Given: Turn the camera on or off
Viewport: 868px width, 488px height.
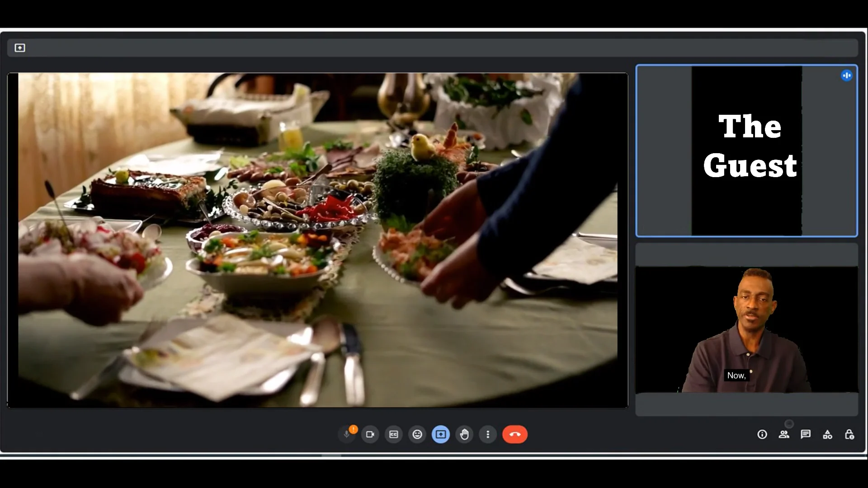Looking at the screenshot, I should (x=370, y=434).
